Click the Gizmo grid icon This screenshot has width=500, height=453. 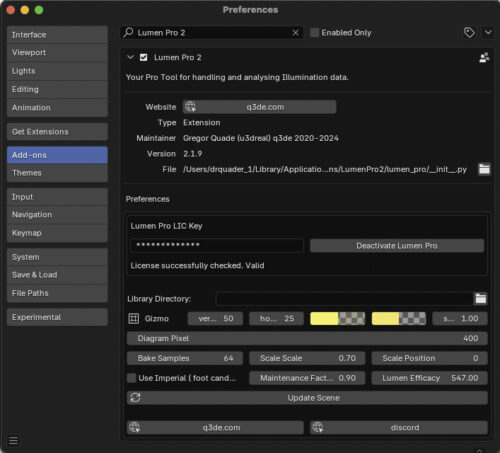134,318
